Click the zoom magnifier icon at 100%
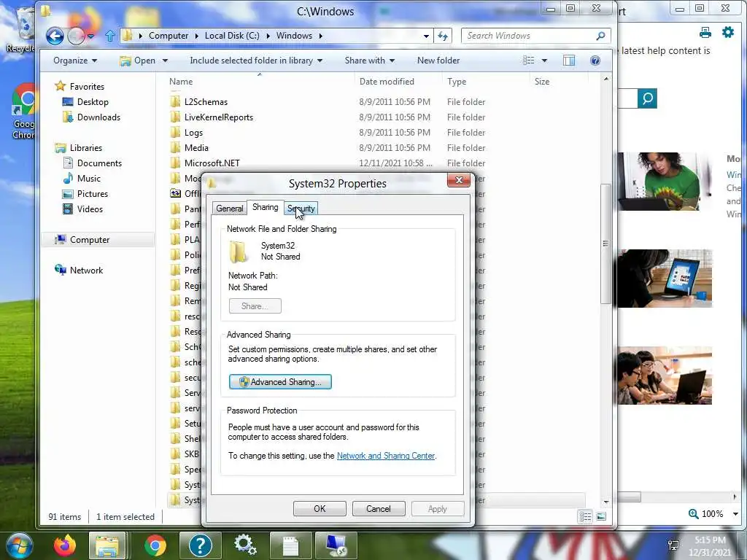 pos(693,514)
